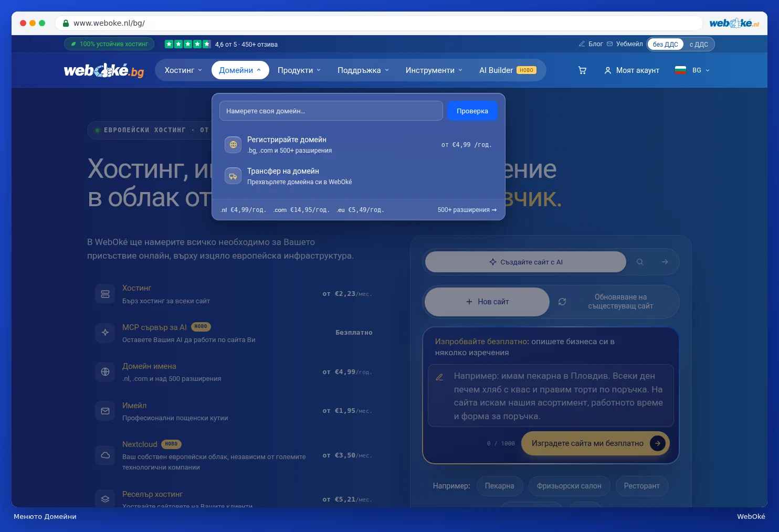This screenshot has width=779, height=532.
Task: Select the с ДДС price option
Action: point(699,44)
